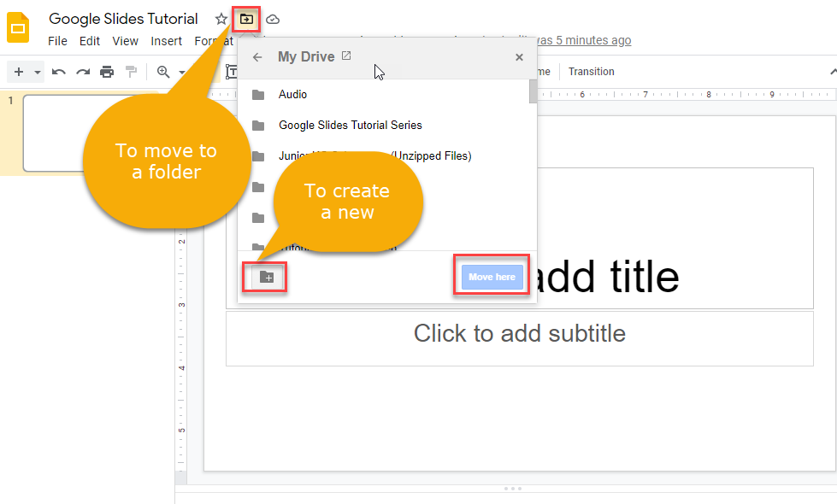Open the Insert menu
The width and height of the screenshot is (837, 504).
(166, 41)
